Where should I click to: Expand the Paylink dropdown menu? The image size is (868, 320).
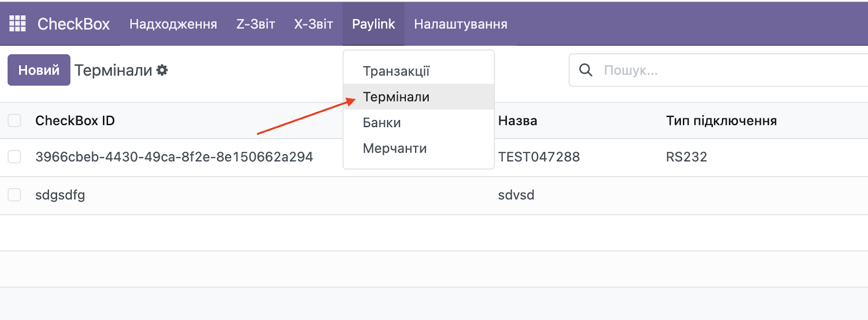pos(373,24)
